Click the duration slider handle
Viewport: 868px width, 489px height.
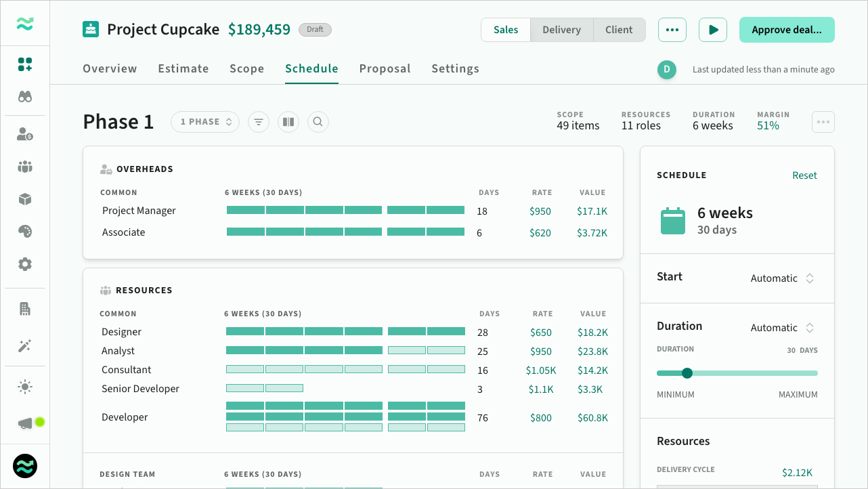687,373
